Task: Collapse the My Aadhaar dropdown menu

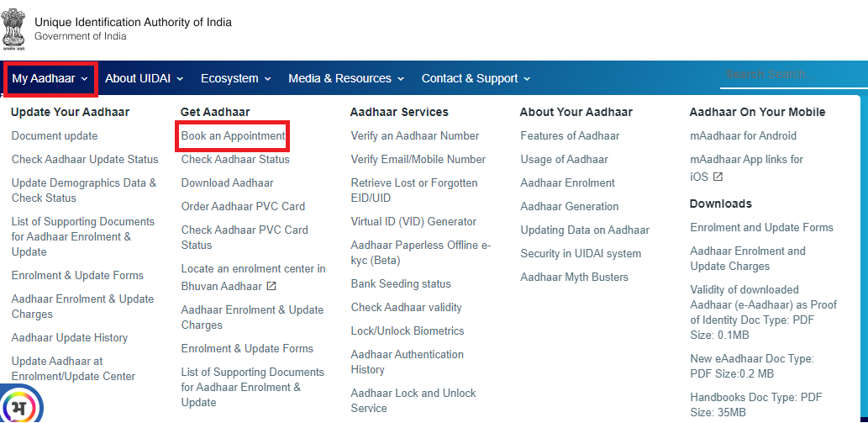Action: 50,79
